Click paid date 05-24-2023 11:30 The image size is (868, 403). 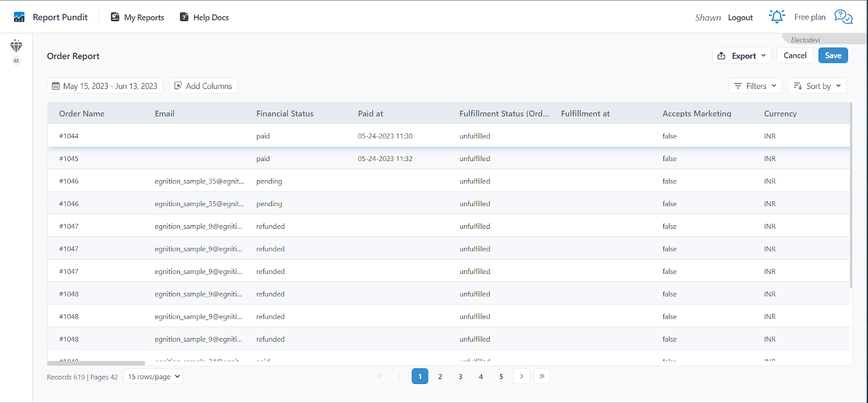(x=385, y=136)
